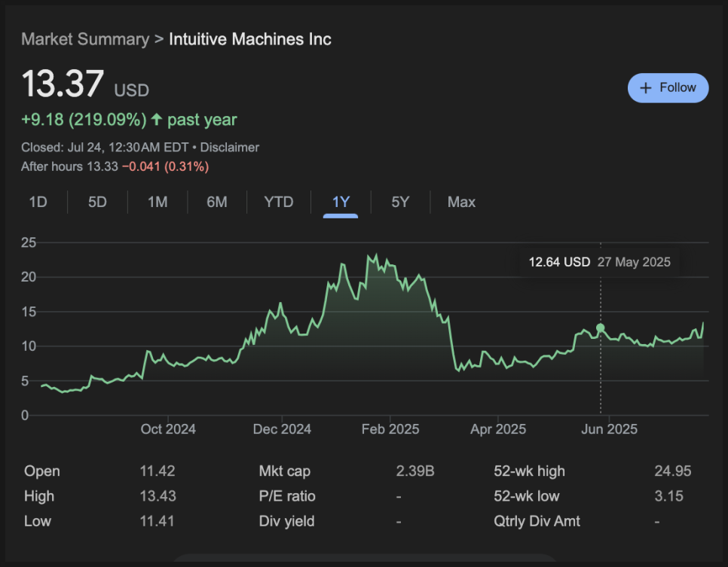Click the P/E ratio label
This screenshot has height=567, width=728.
pos(287,496)
